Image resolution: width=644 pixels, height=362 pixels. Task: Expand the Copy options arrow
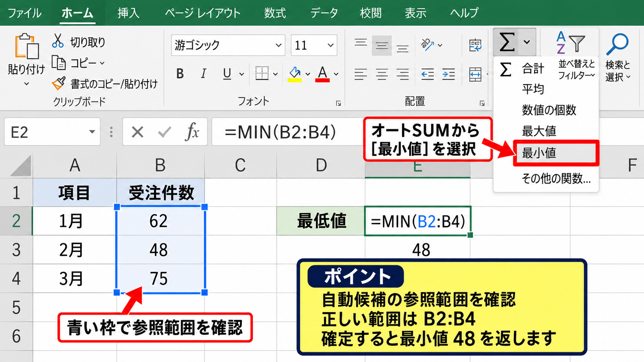102,63
